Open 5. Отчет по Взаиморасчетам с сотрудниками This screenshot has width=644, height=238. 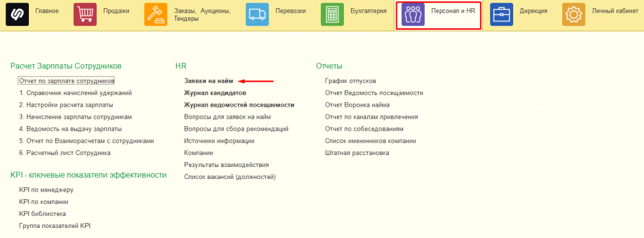pos(86,141)
